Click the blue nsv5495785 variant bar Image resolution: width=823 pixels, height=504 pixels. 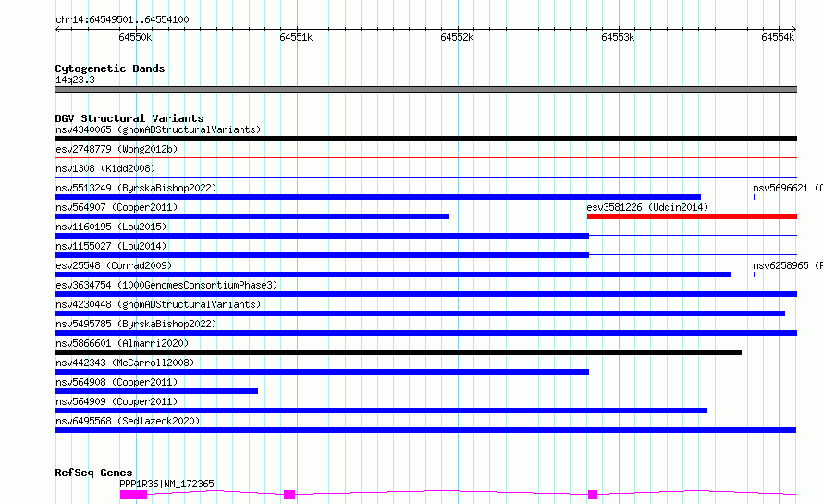425,333
